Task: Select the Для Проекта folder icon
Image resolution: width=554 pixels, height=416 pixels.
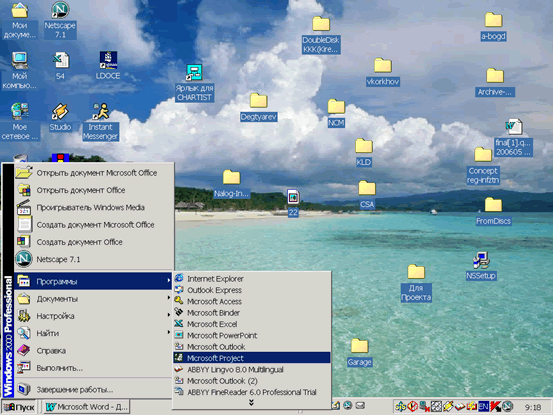Action: pyautogui.click(x=416, y=283)
